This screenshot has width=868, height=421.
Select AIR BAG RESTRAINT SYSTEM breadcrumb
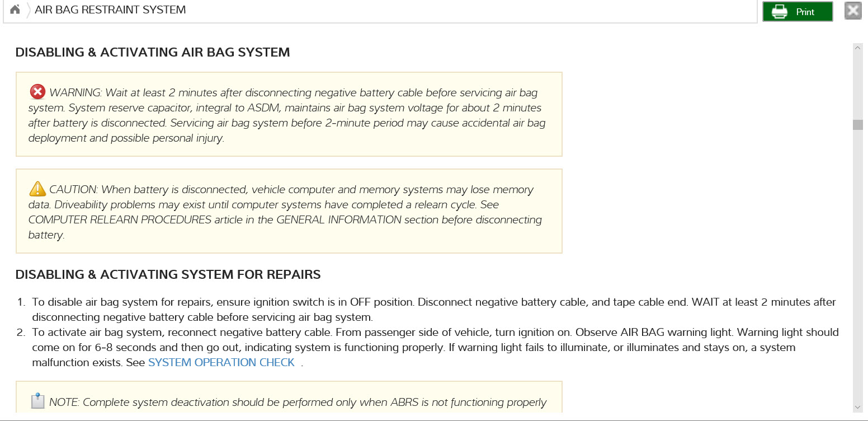(110, 10)
